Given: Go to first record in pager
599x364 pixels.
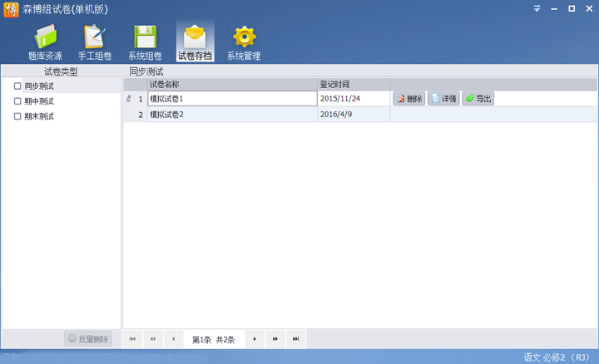Looking at the screenshot, I should coord(132,339).
